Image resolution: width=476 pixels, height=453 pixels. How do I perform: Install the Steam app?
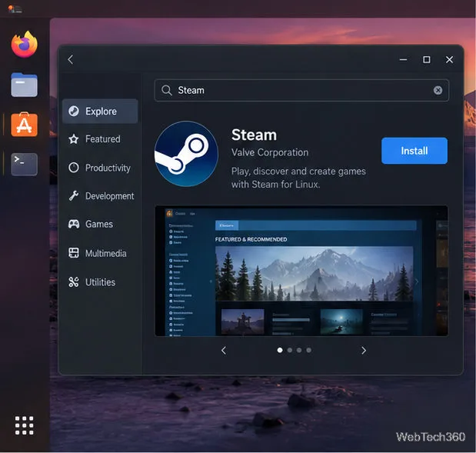tap(414, 151)
